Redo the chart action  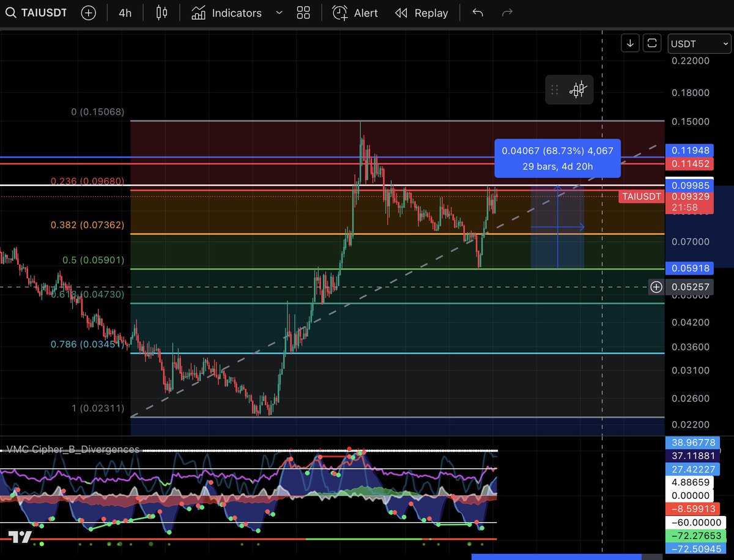coord(507,13)
